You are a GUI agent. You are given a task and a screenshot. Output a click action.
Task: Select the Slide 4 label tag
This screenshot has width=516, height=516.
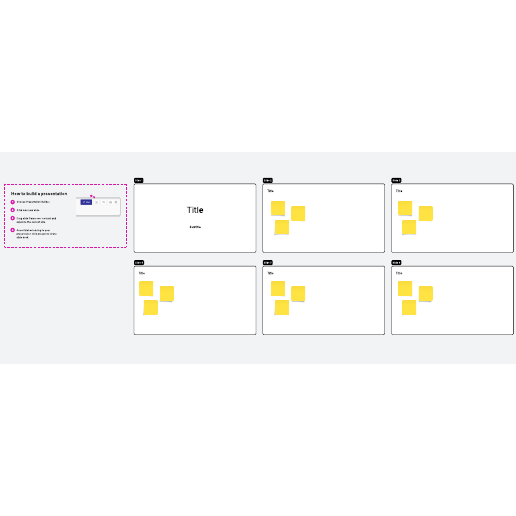(139, 263)
